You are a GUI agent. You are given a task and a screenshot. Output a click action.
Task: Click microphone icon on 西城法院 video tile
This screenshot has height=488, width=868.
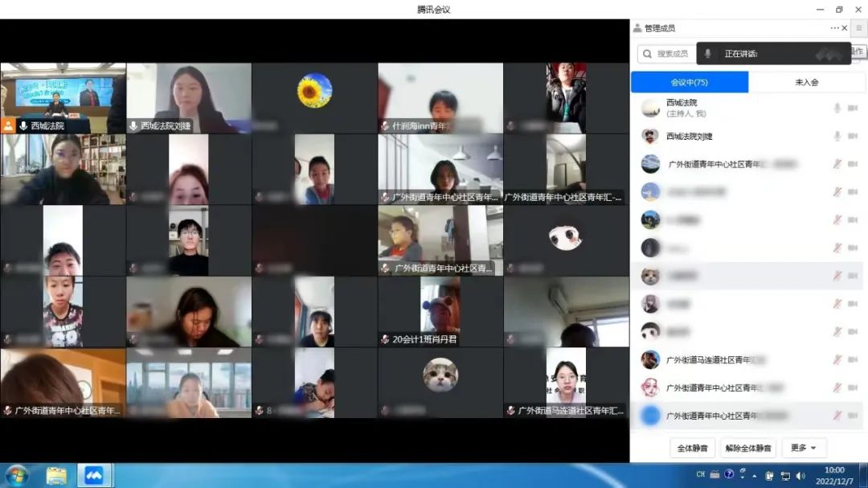pos(23,125)
